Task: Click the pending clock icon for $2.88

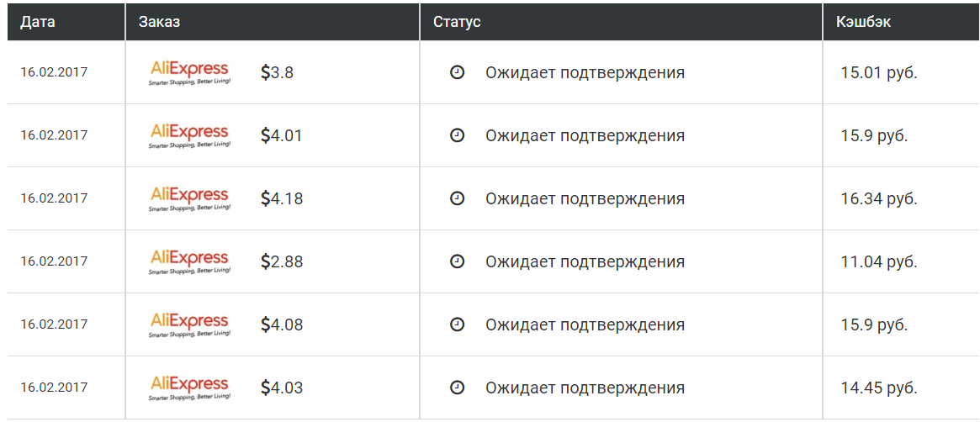Action: point(458,261)
